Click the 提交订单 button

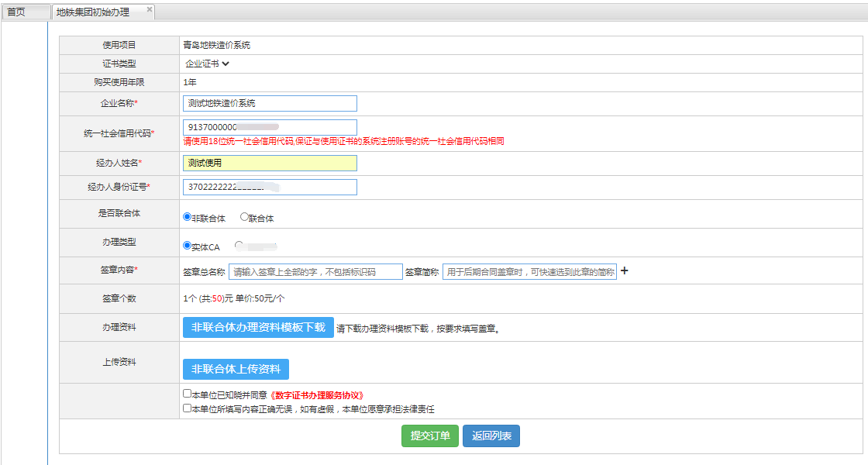tap(430, 436)
